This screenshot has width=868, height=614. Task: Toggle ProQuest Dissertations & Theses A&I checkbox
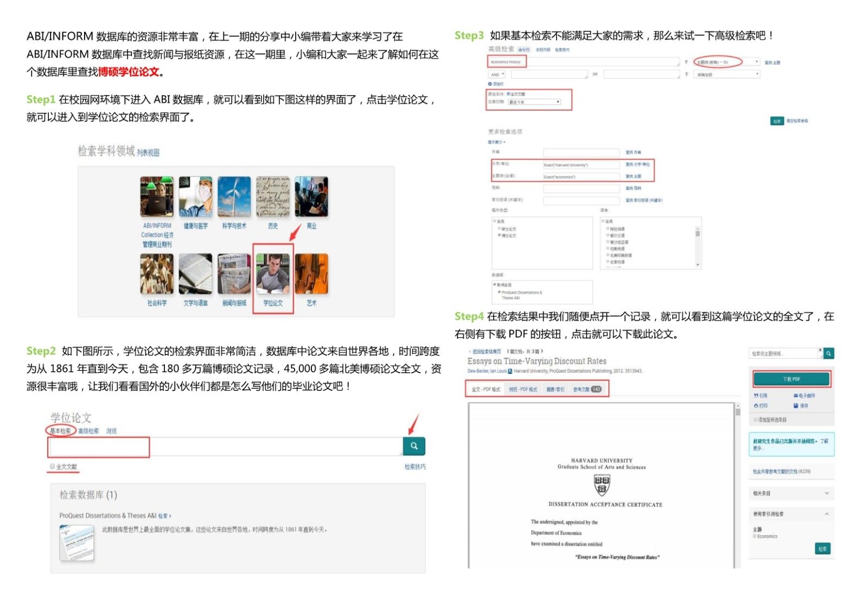(x=499, y=292)
